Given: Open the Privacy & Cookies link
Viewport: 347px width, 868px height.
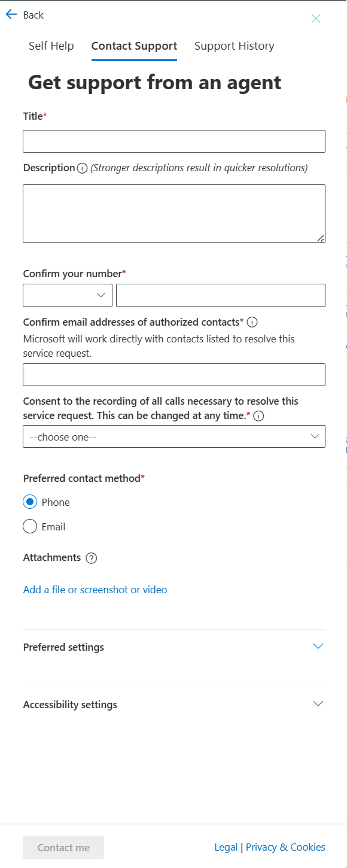Looking at the screenshot, I should pyautogui.click(x=285, y=847).
